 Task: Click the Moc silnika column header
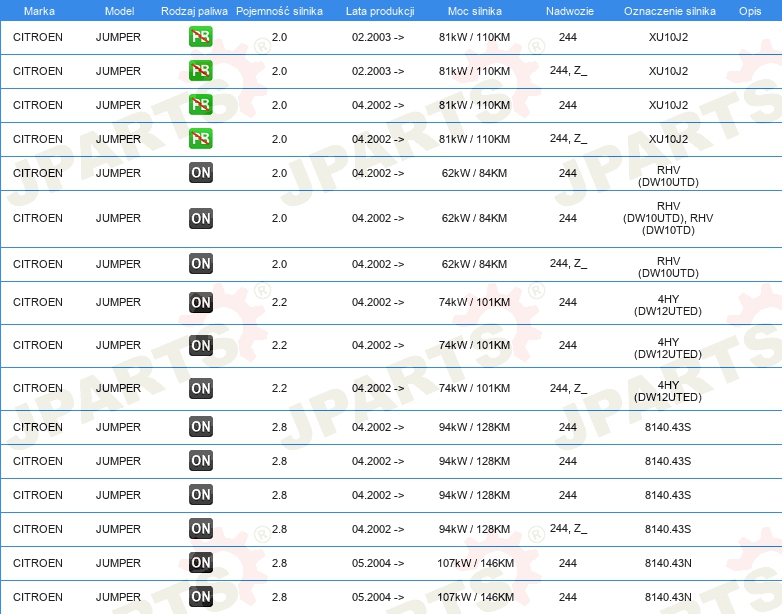tap(474, 11)
